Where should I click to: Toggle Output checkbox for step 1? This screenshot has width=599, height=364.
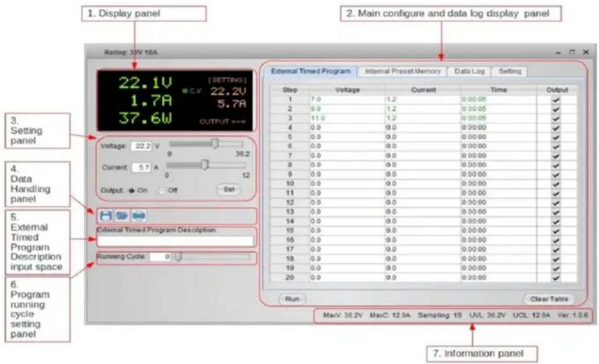[557, 99]
